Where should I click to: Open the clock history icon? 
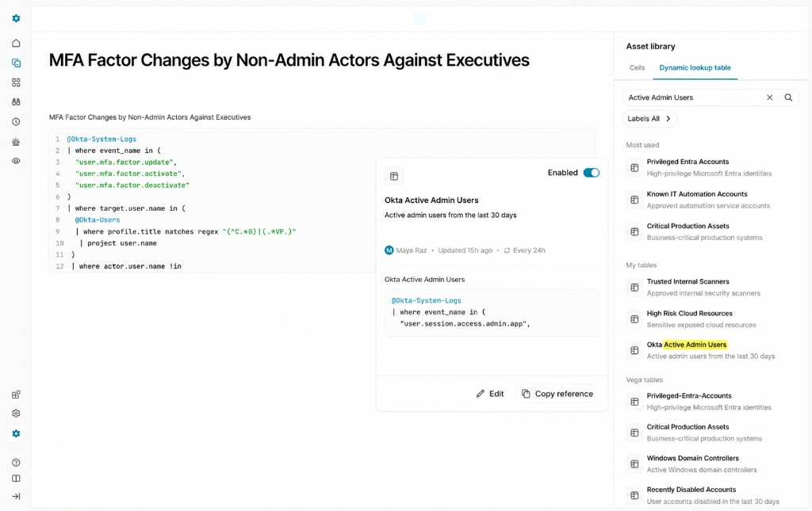click(16, 121)
